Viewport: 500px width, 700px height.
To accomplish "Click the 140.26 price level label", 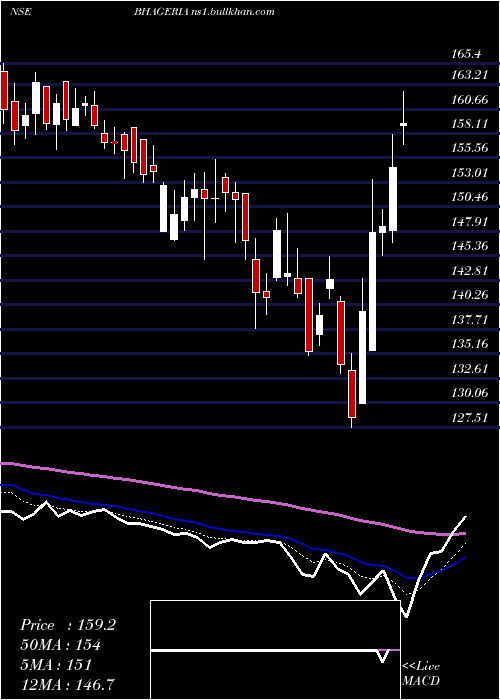I will [470, 295].
